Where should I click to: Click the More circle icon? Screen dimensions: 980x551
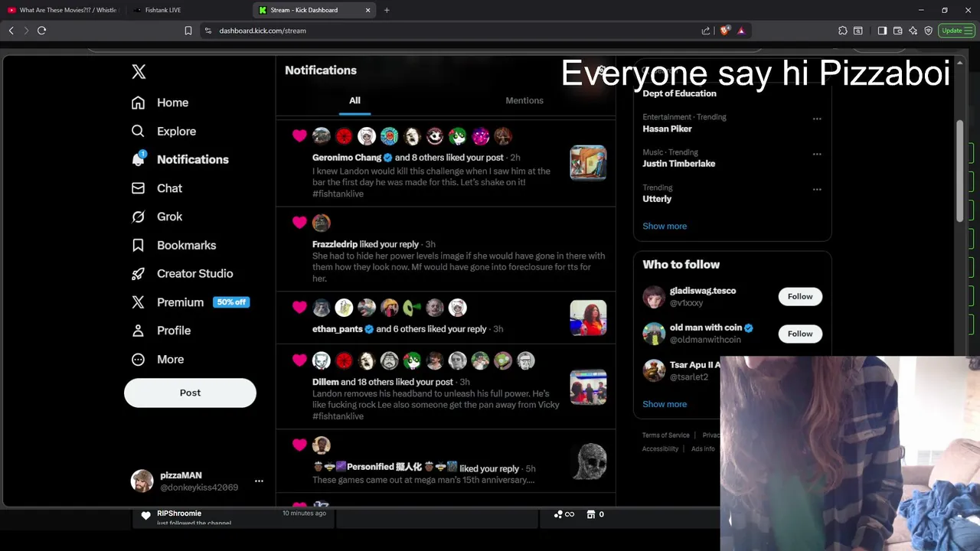click(138, 359)
